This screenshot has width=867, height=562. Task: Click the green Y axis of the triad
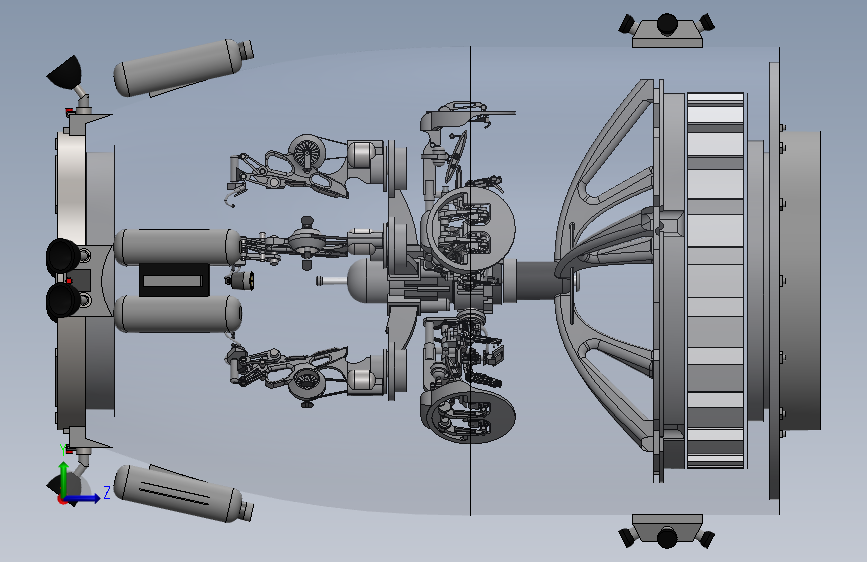(x=64, y=479)
